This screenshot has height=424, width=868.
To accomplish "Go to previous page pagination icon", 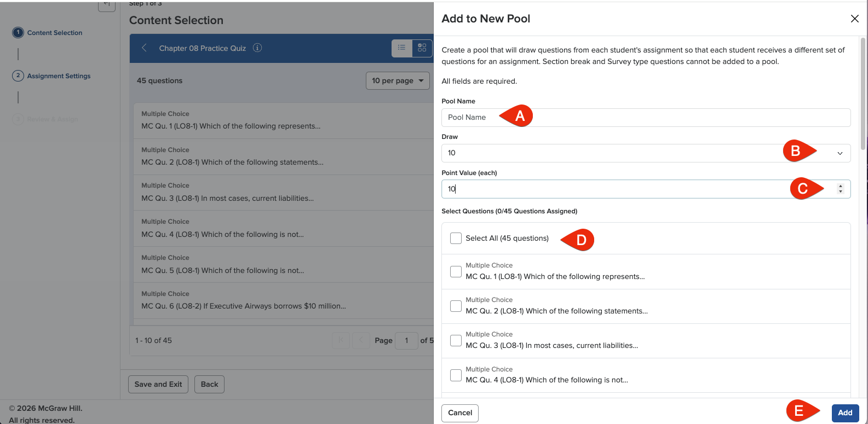I will coord(361,340).
